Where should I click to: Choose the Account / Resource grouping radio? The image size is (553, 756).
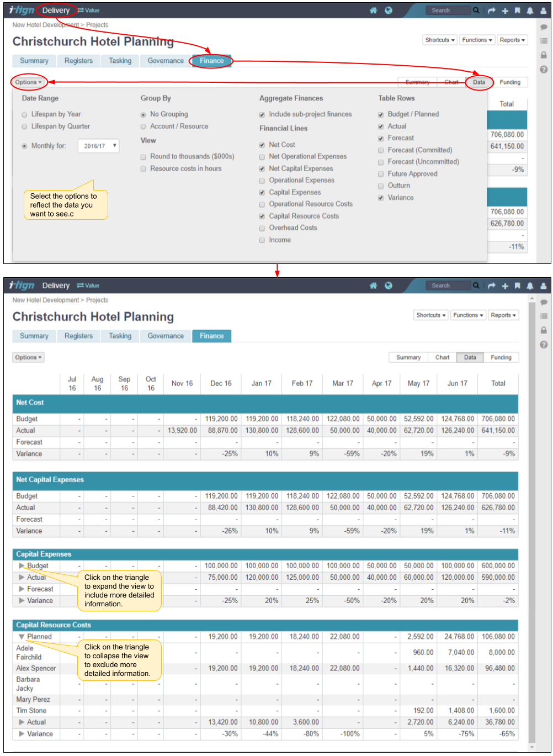[143, 126]
